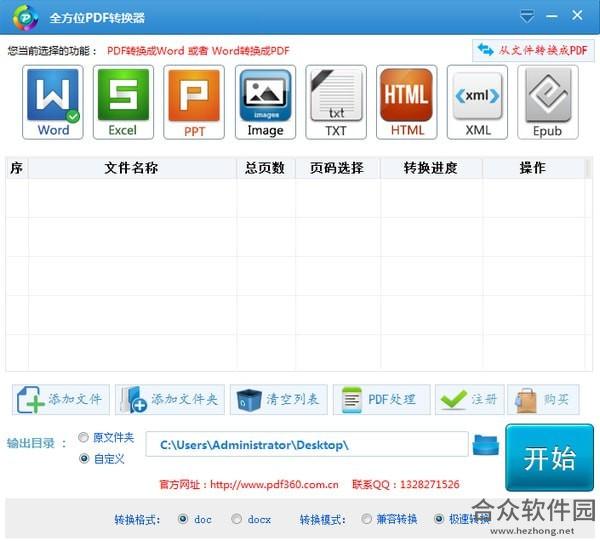The image size is (600, 541).
Task: Click the 操作 column header
Action: [533, 168]
